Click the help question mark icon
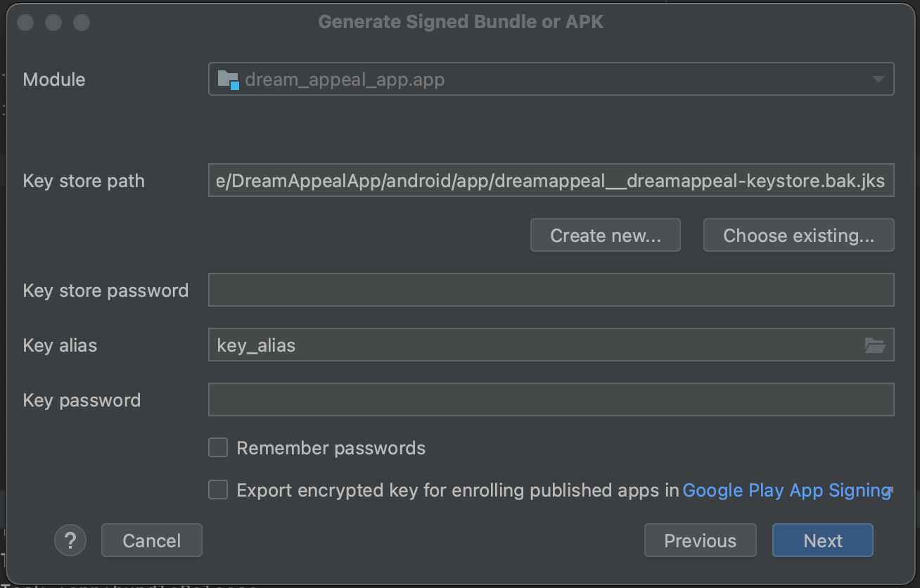 [x=70, y=541]
